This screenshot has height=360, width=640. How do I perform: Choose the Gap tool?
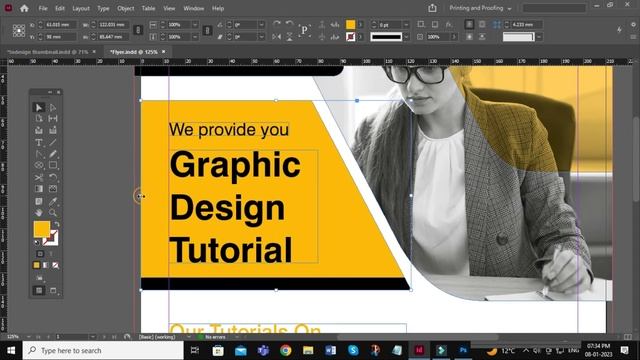53,119
